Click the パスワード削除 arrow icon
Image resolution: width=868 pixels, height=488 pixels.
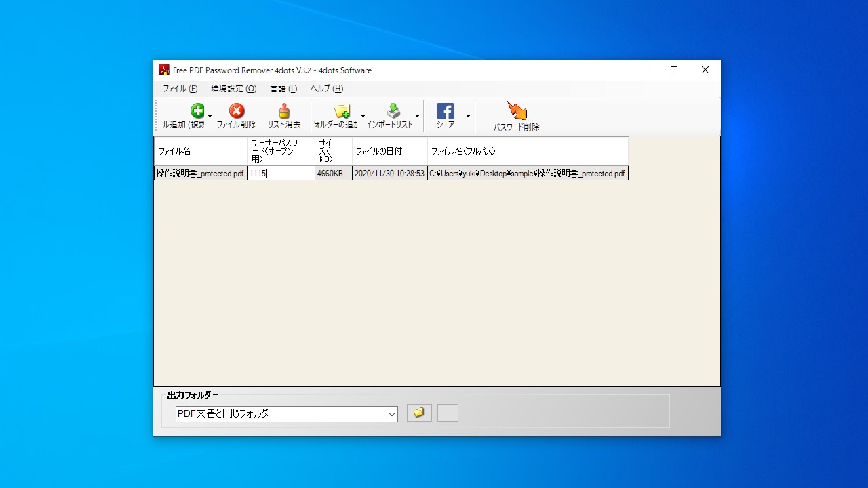(x=517, y=111)
